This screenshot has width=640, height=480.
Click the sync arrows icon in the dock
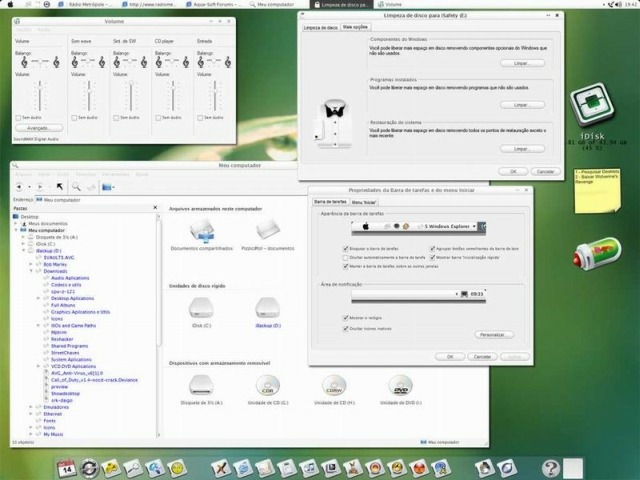[x=89, y=468]
